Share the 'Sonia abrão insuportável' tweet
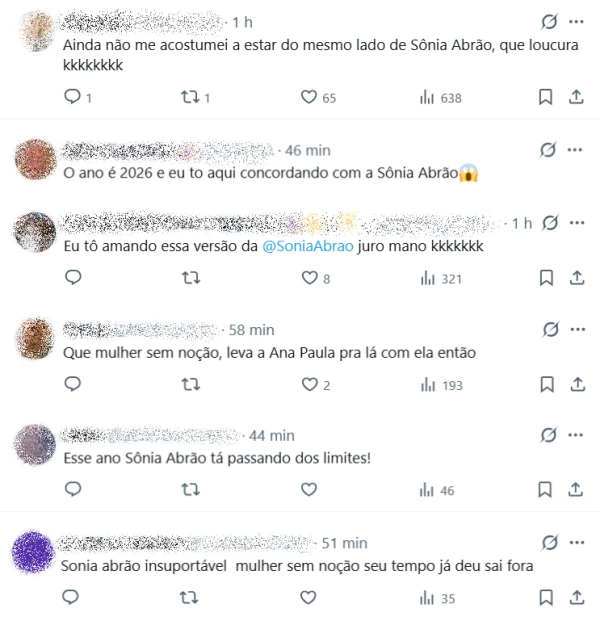 click(x=577, y=598)
